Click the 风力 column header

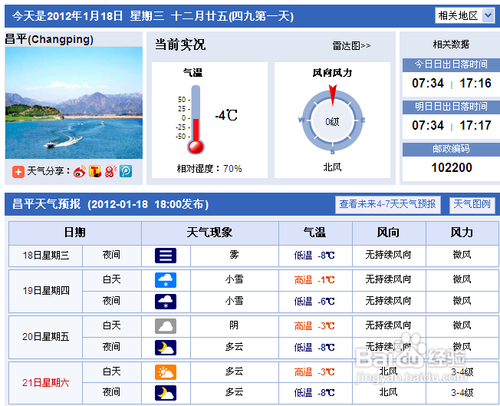point(462,232)
